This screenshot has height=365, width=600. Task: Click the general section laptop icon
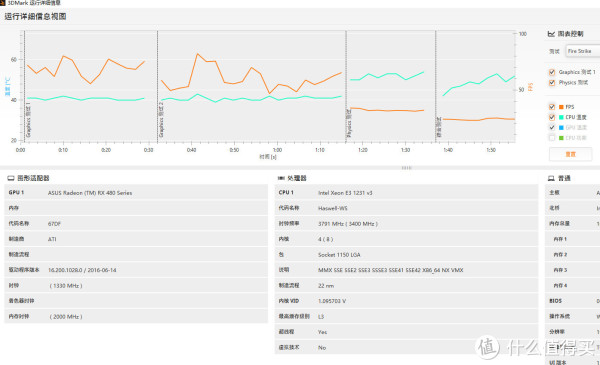click(x=551, y=178)
